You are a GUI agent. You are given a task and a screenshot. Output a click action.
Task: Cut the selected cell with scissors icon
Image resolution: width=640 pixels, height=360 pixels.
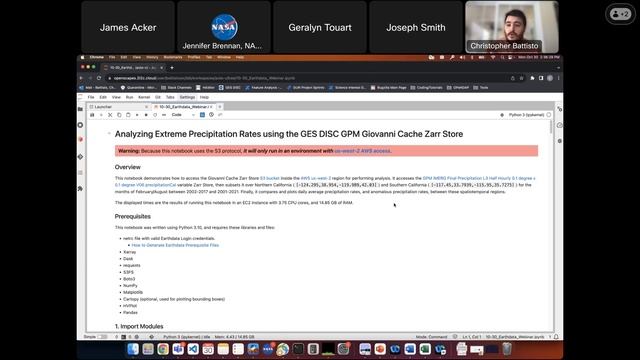click(110, 115)
